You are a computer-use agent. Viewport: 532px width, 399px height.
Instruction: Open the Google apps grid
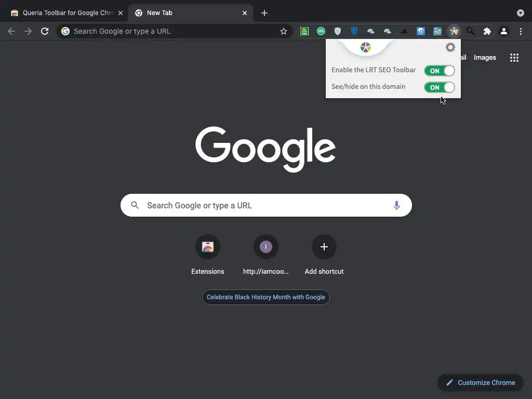coord(514,57)
